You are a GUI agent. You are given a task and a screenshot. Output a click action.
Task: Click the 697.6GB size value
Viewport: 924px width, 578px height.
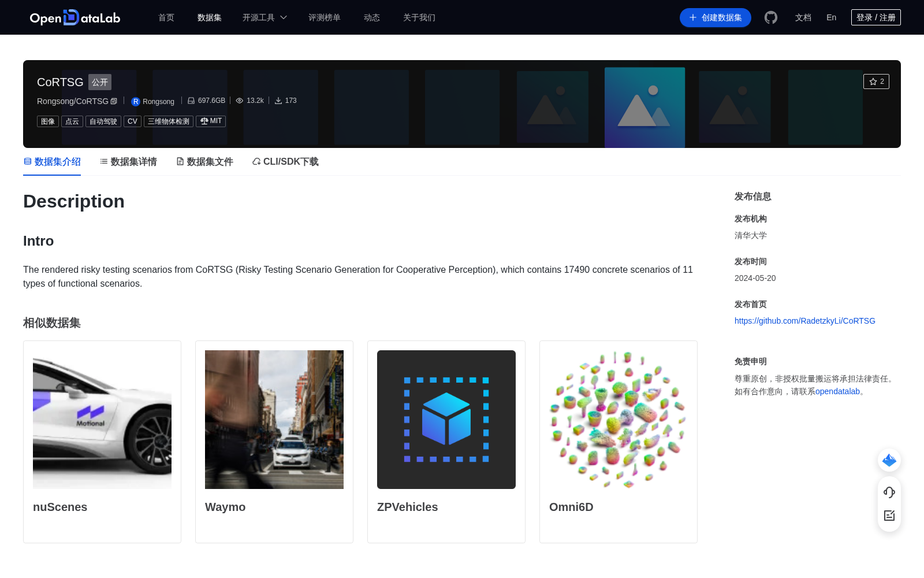(x=211, y=101)
